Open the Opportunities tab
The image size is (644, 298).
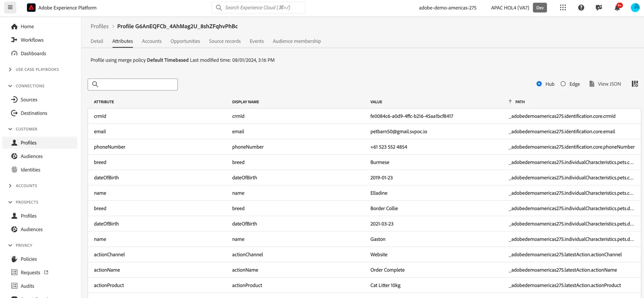pyautogui.click(x=185, y=41)
